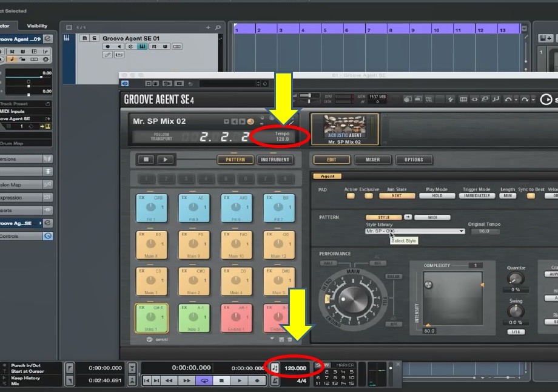558x392 pixels.
Task: Open Edit Instrument keyboard icon on track
Action: point(143,47)
